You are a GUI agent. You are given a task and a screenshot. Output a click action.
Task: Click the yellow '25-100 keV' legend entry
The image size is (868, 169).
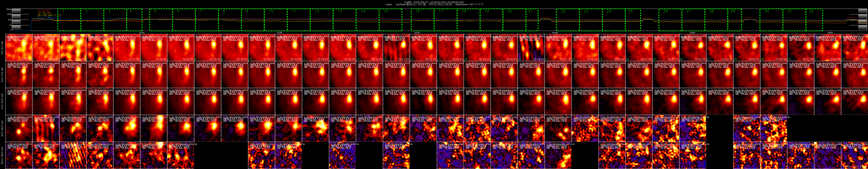pos(49,15)
